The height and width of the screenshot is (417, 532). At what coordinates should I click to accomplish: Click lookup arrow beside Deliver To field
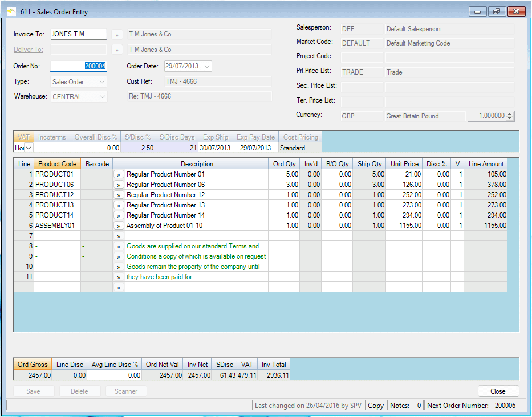coord(116,50)
